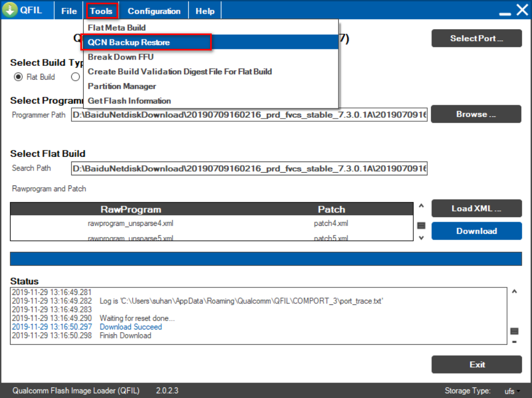This screenshot has width=532, height=398.
Task: Click the 2.0.2.3 version number
Action: pos(167,391)
